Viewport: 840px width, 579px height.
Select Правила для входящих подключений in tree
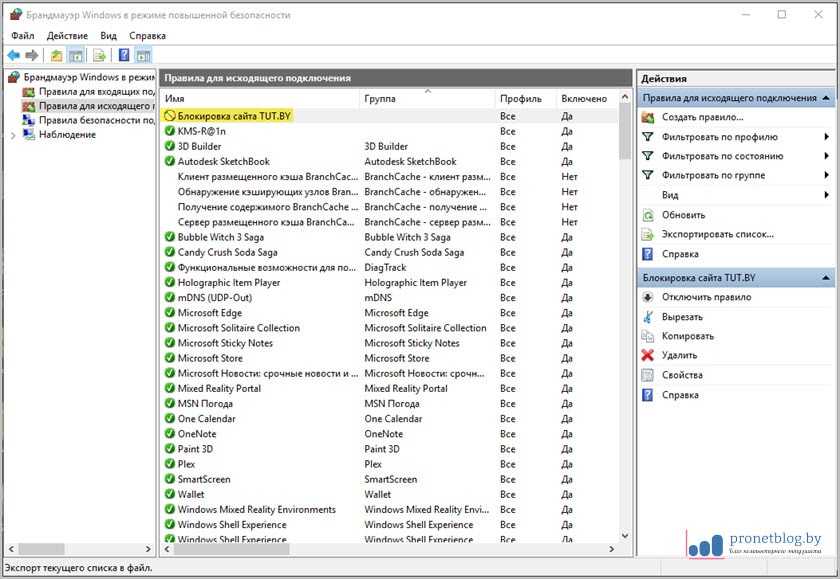point(94,91)
